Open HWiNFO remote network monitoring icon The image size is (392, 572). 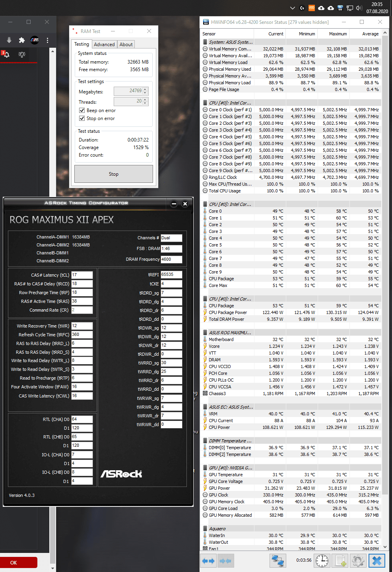[278, 561]
